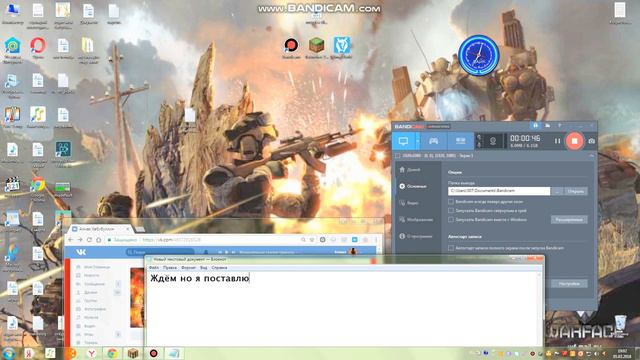This screenshot has width=640, height=360.
Task: Browse output folder with the ... button
Action: click(x=557, y=191)
